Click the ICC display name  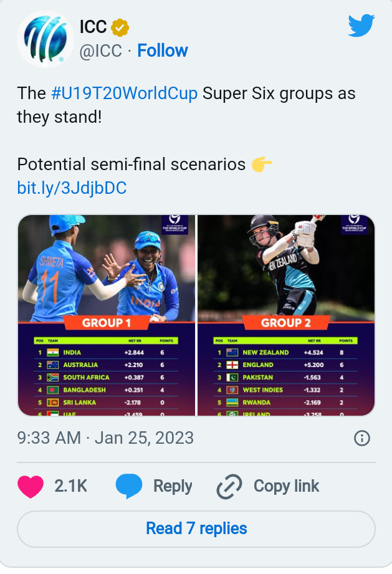(x=93, y=26)
